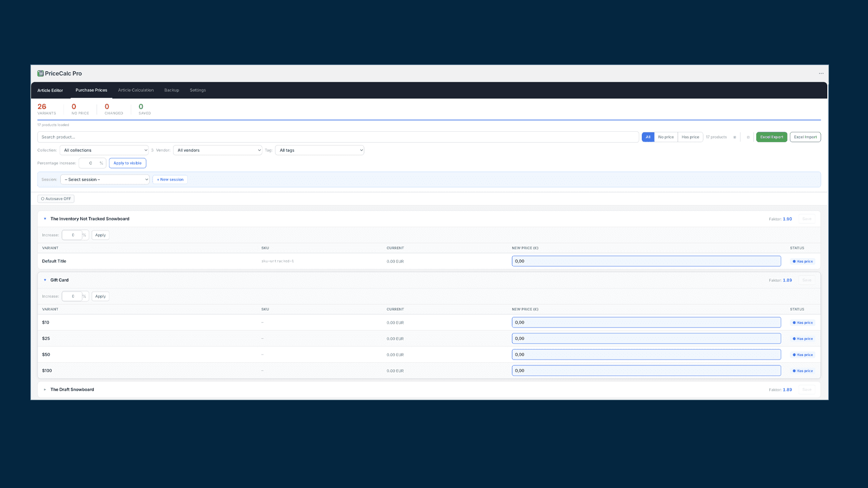This screenshot has height=488, width=868.
Task: Click the New session button
Action: click(x=170, y=179)
